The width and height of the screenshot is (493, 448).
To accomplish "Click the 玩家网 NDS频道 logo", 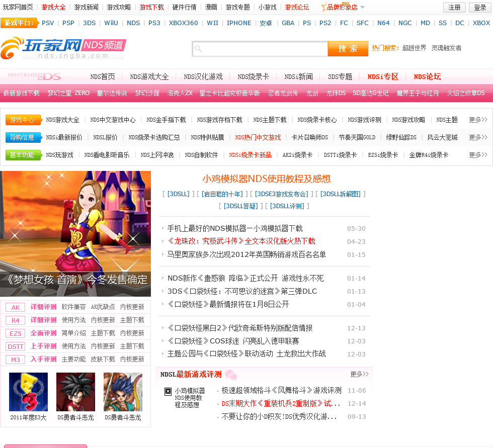I will pos(63,48).
